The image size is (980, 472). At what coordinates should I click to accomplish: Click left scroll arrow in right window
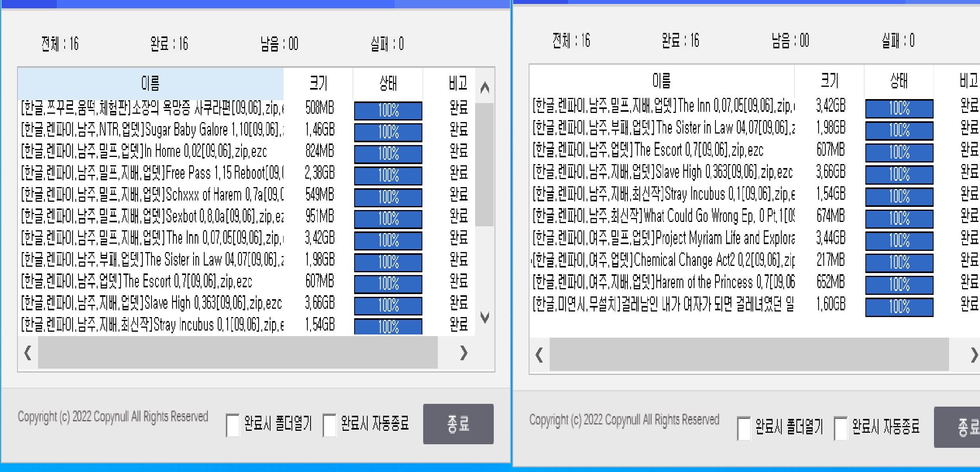[539, 355]
